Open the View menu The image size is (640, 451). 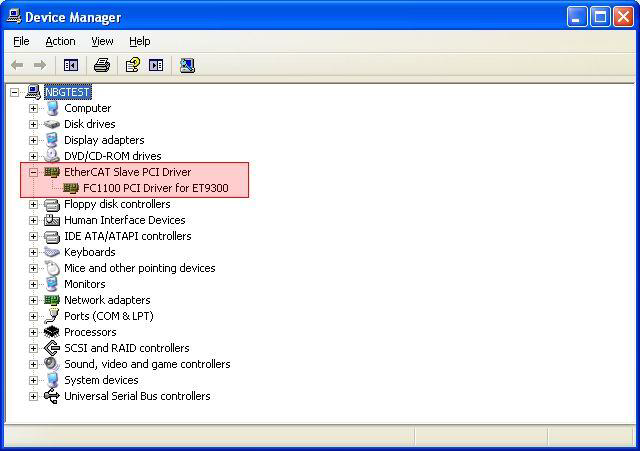[102, 41]
